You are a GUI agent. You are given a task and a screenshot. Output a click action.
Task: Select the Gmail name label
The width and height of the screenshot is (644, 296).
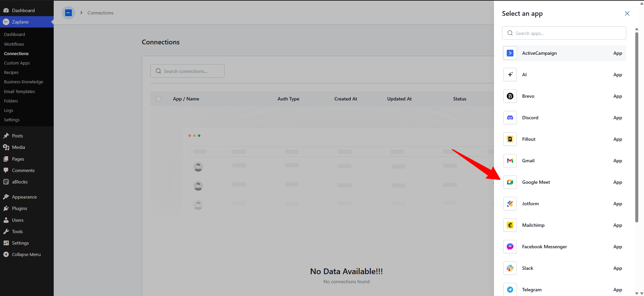point(528,161)
